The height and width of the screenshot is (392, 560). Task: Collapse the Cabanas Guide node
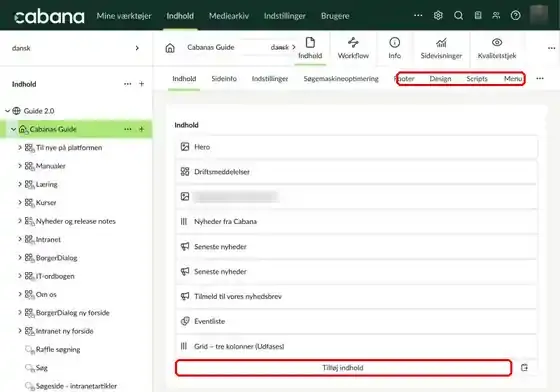click(x=13, y=129)
